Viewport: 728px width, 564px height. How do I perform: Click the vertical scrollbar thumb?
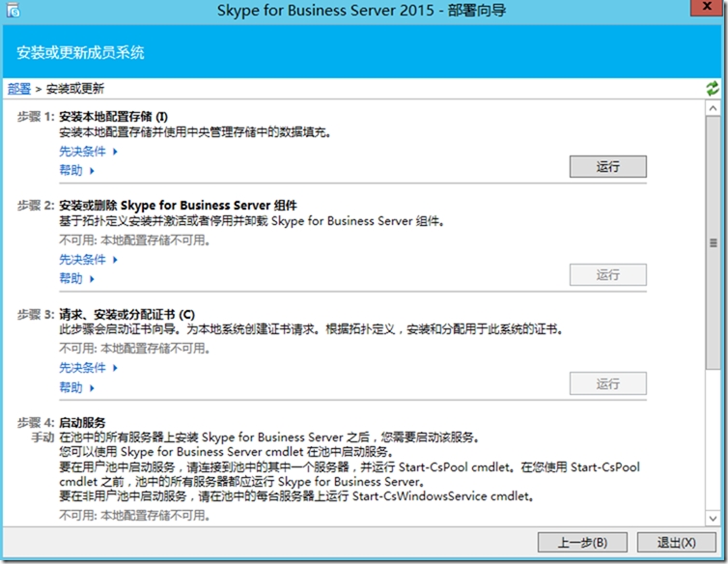[x=714, y=242]
